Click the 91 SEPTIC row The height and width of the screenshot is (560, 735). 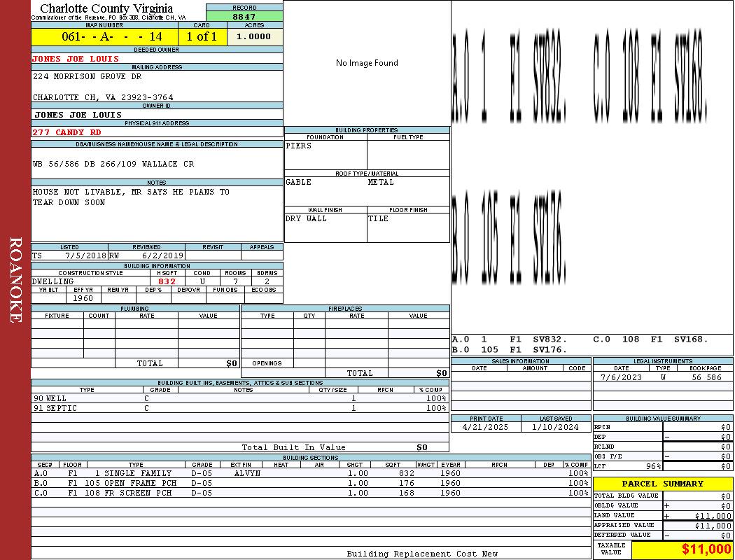240,408
